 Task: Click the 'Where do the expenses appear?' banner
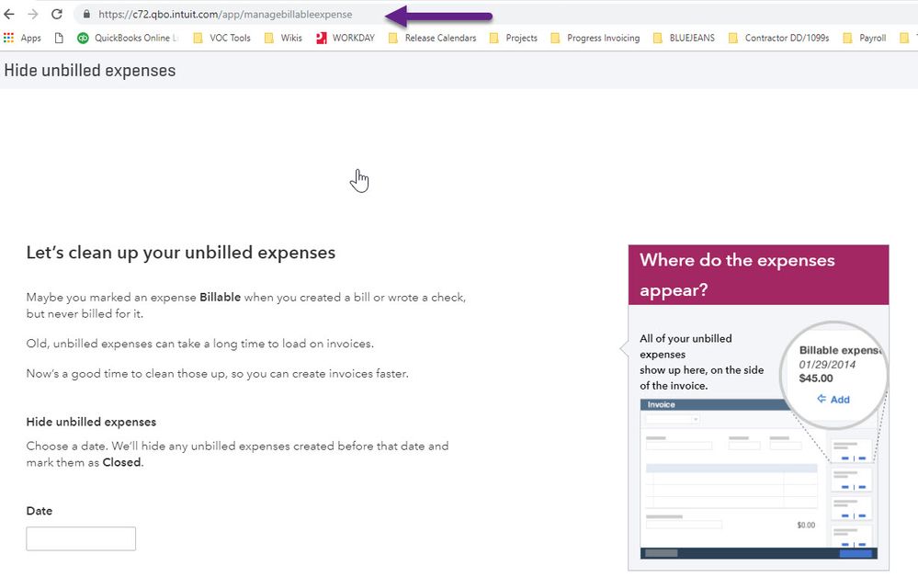coord(759,275)
